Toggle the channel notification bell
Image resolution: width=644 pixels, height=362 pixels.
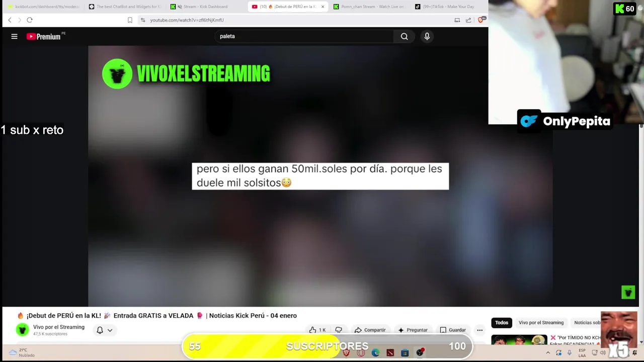click(x=100, y=330)
